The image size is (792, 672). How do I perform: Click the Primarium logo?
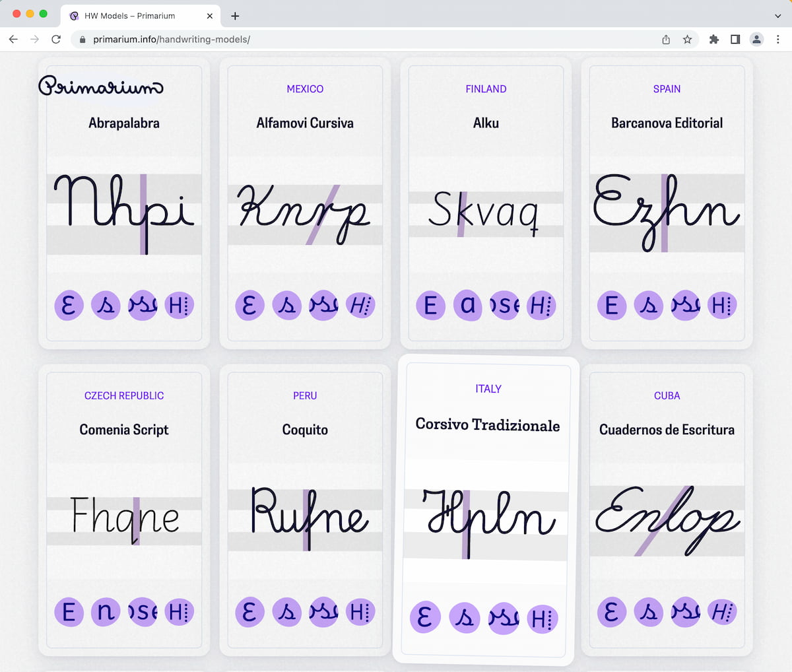pos(101,86)
